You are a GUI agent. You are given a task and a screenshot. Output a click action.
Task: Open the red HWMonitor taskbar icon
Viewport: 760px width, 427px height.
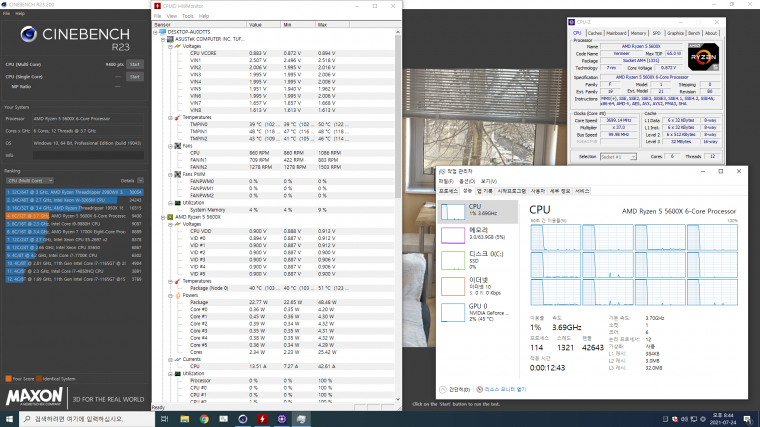(x=262, y=419)
